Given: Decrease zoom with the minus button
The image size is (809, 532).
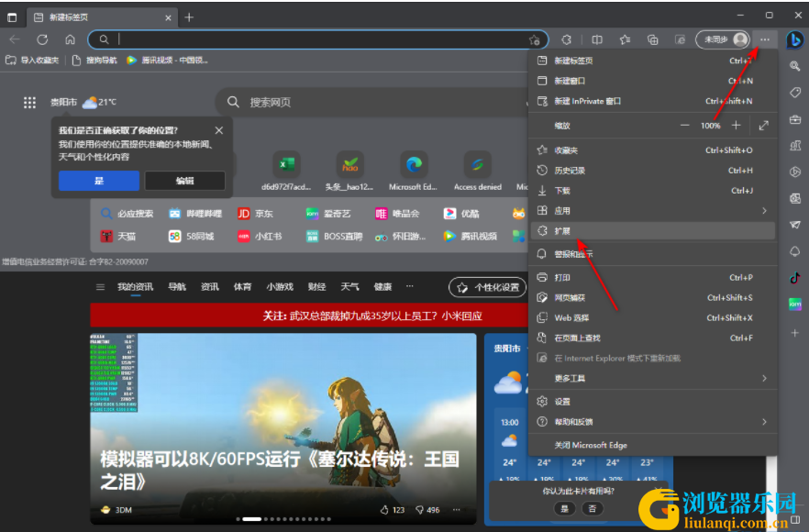Looking at the screenshot, I should coord(684,126).
